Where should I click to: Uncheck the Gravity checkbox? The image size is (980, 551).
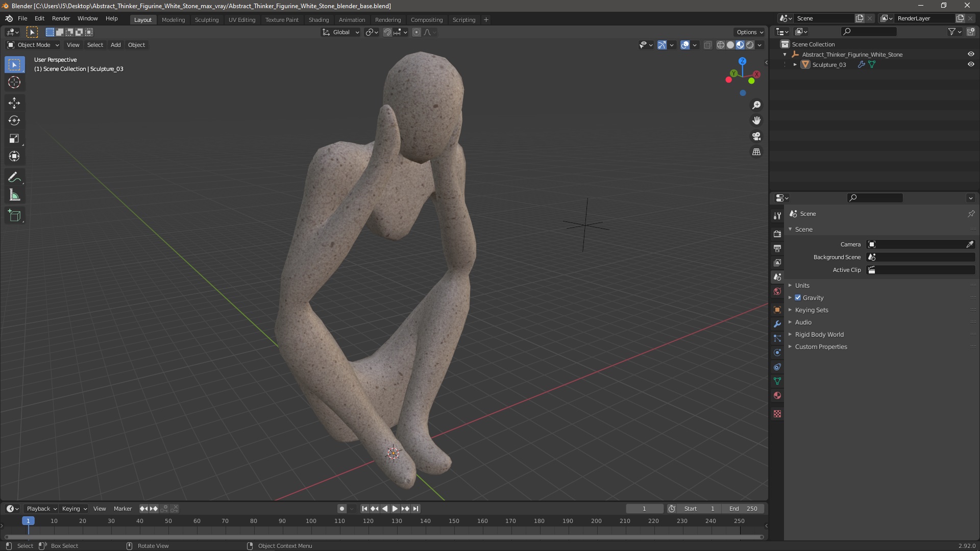798,297
